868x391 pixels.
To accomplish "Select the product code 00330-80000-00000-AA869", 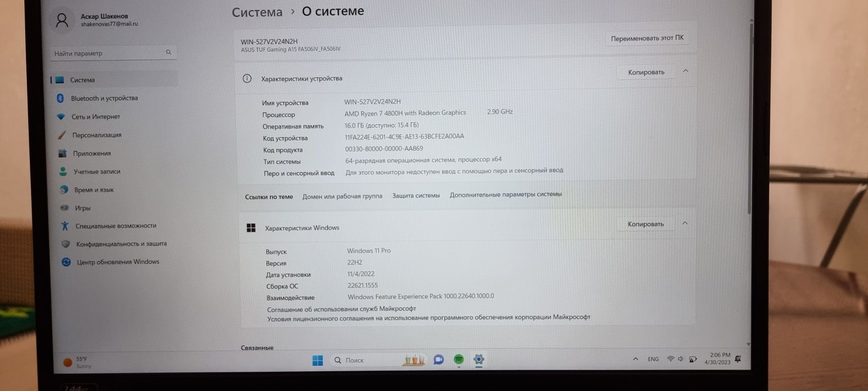I will [x=384, y=149].
